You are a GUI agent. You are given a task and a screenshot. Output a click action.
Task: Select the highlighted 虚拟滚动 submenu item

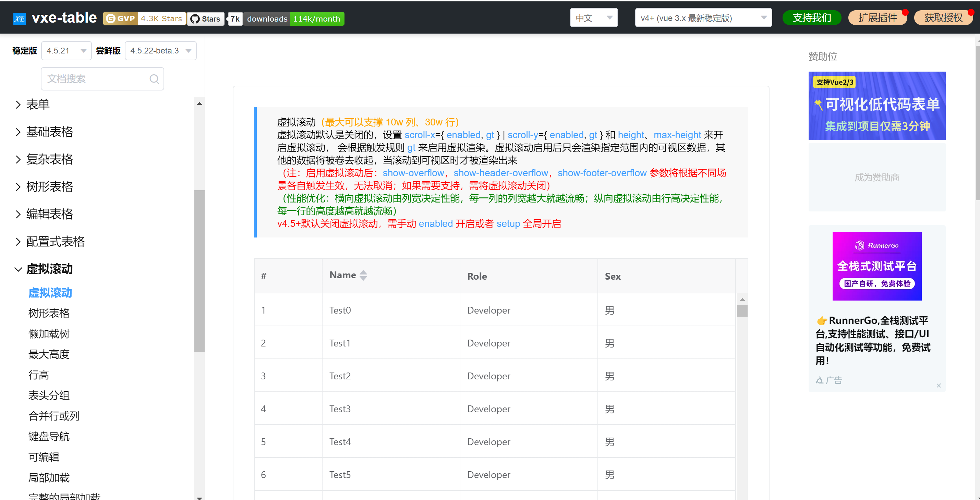(x=50, y=292)
